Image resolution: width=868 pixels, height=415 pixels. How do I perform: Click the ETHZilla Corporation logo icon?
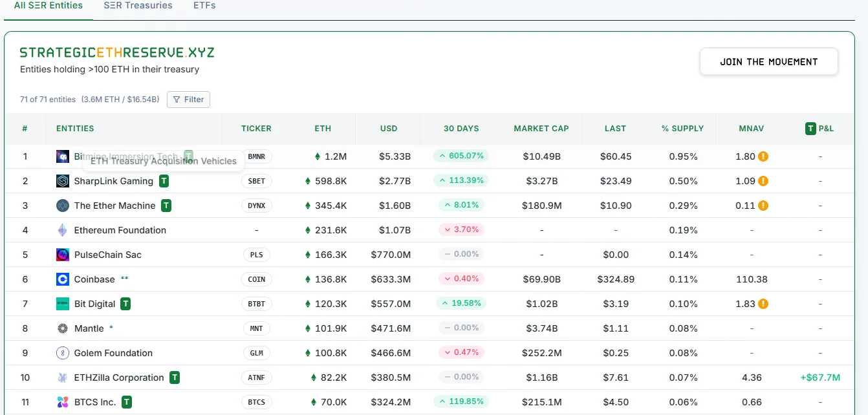tap(63, 378)
